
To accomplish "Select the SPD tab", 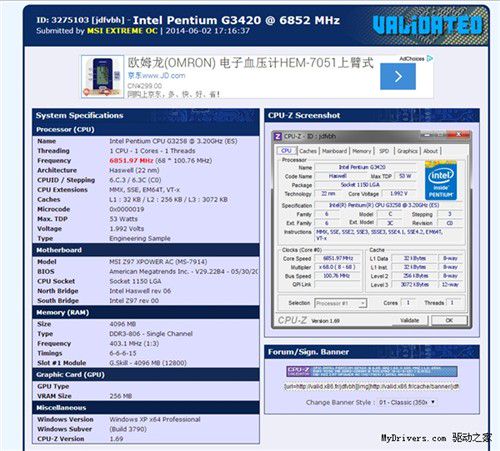I will pos(384,151).
